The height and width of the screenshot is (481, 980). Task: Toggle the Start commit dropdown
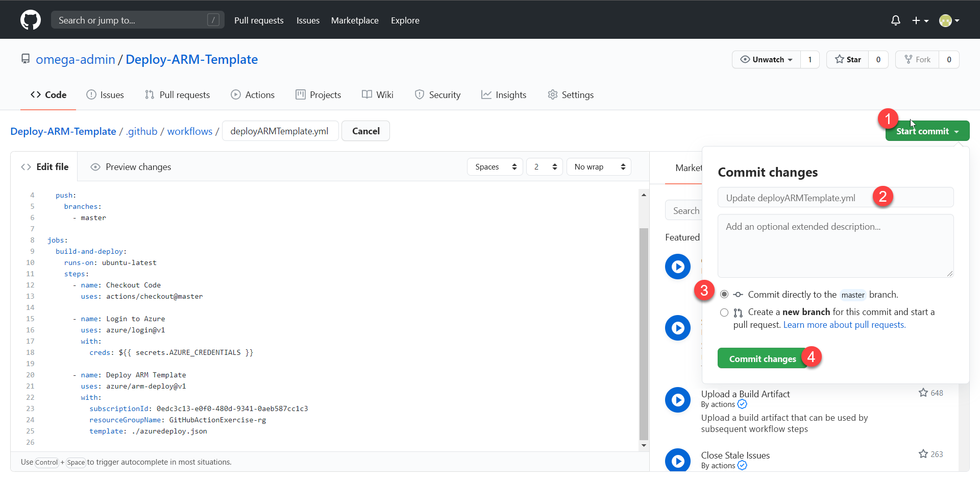pyautogui.click(x=927, y=131)
